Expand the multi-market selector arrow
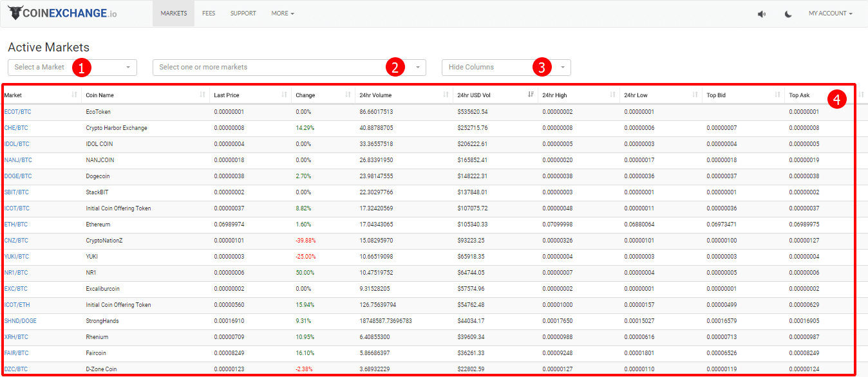This screenshot has height=377, width=868. coord(418,67)
